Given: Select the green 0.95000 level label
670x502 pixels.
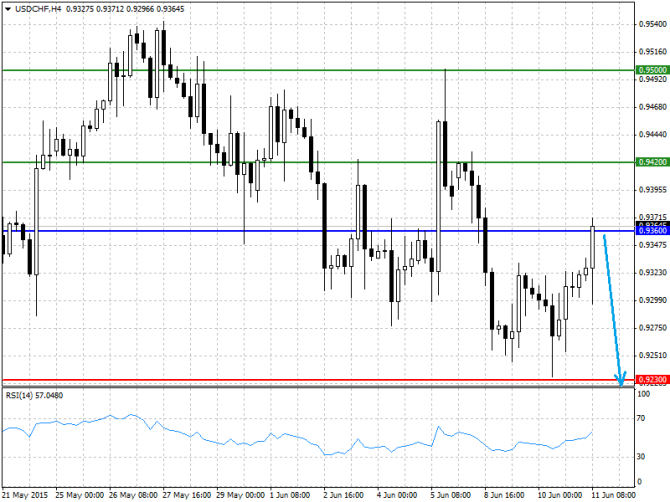Looking at the screenshot, I should click(x=652, y=70).
